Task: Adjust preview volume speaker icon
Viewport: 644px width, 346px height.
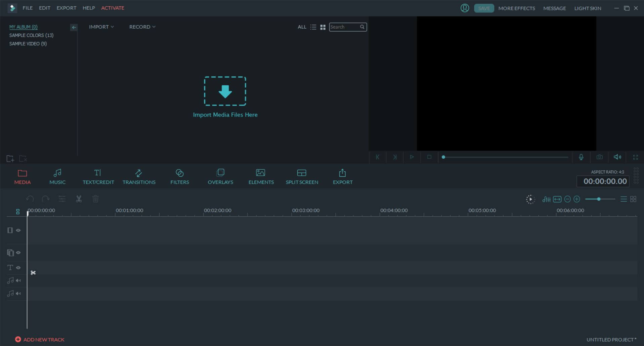Action: (x=617, y=157)
